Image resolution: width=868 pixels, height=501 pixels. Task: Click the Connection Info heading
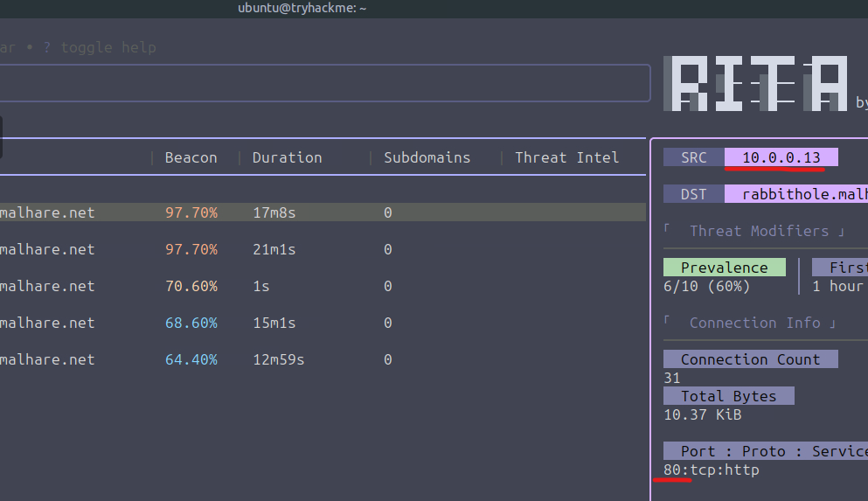pos(754,323)
